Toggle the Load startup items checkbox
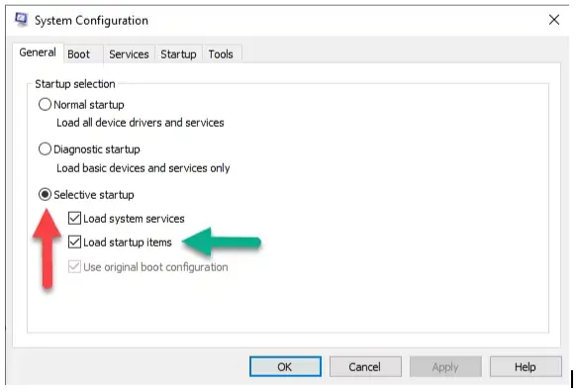576x392 pixels. 74,243
